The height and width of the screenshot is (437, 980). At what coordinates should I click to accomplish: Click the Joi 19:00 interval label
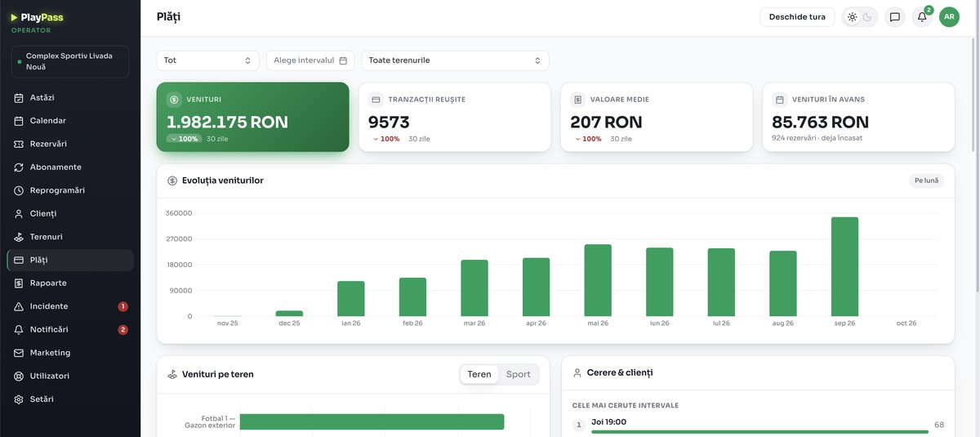pos(608,421)
